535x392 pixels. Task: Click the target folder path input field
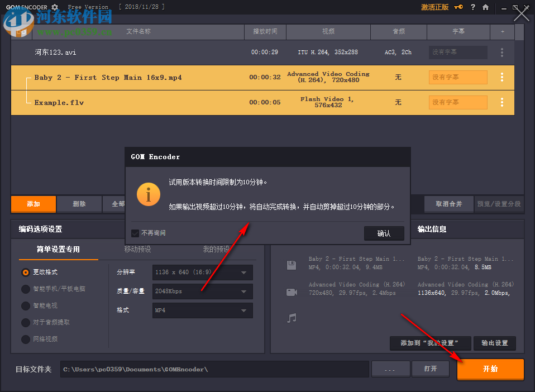(212, 369)
